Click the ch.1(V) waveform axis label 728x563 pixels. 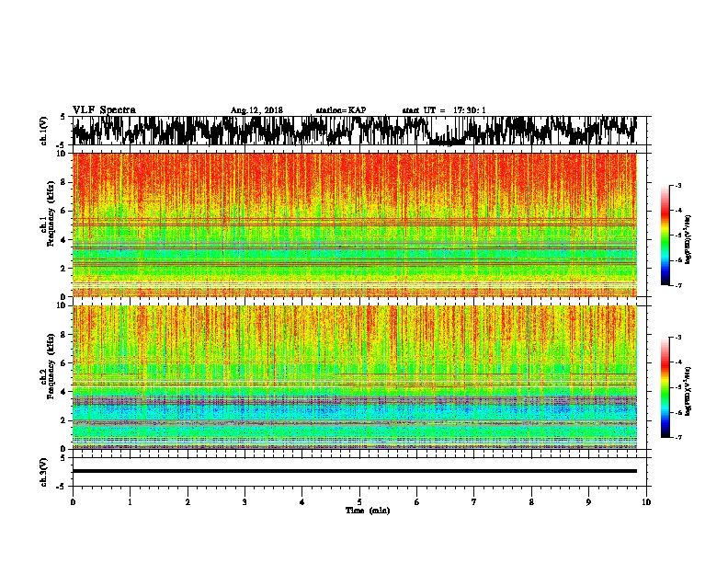pyautogui.click(x=44, y=131)
